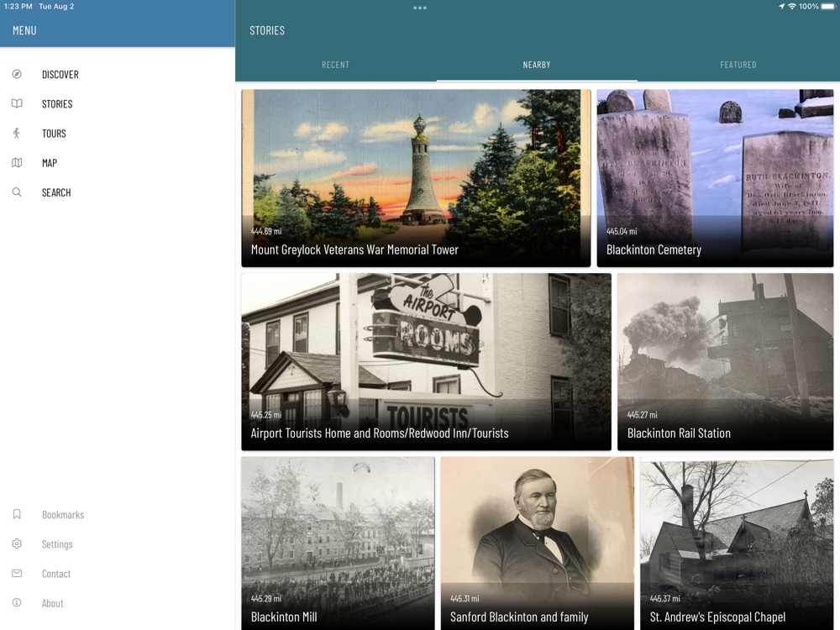Screen dimensions: 840x630
Task: Click the Tours walking person icon
Action: click(17, 134)
